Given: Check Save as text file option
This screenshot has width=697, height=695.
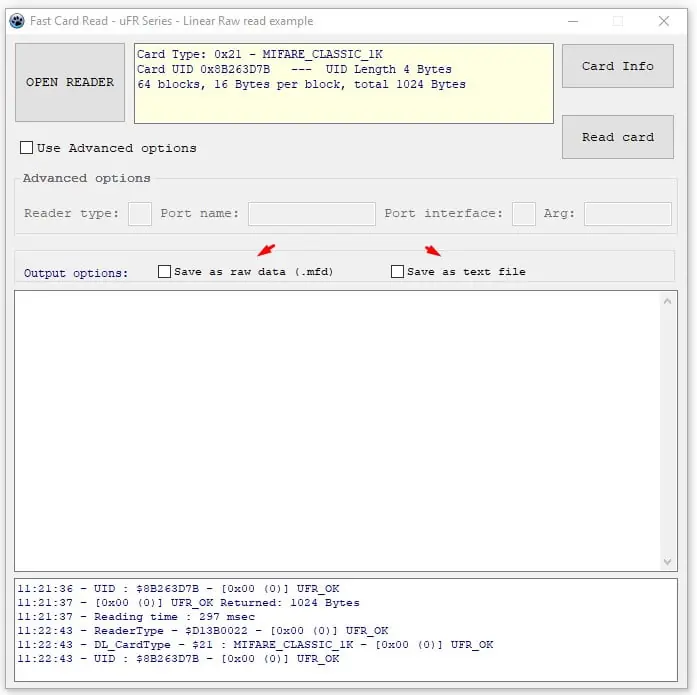Looking at the screenshot, I should point(397,272).
